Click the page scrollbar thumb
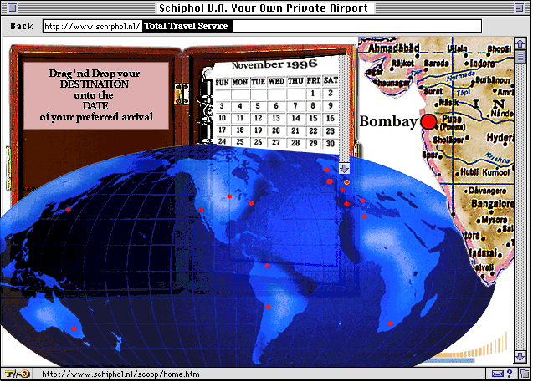 520,57
